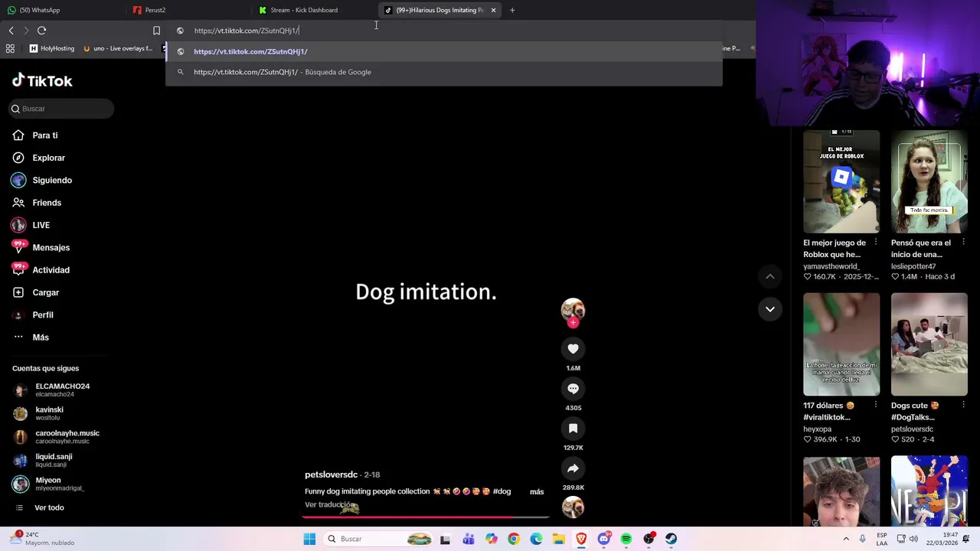Open petsloversdc avatar above like button
The height and width of the screenshot is (551, 980).
[x=573, y=308]
